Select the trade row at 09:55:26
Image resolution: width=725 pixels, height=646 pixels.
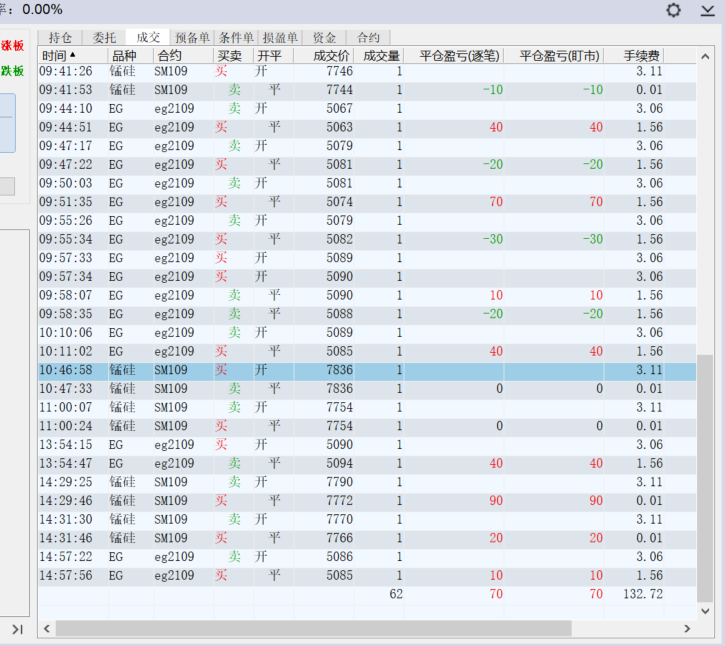pyautogui.click(x=367, y=221)
